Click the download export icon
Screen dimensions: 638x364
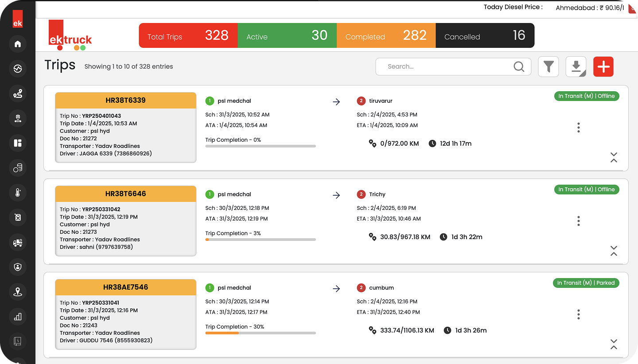point(576,66)
